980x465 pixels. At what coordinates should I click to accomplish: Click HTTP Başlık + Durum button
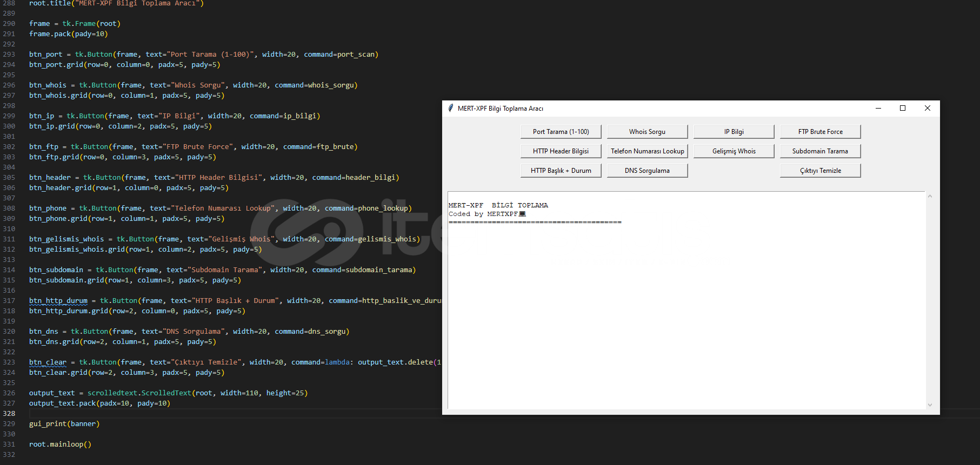pyautogui.click(x=561, y=171)
